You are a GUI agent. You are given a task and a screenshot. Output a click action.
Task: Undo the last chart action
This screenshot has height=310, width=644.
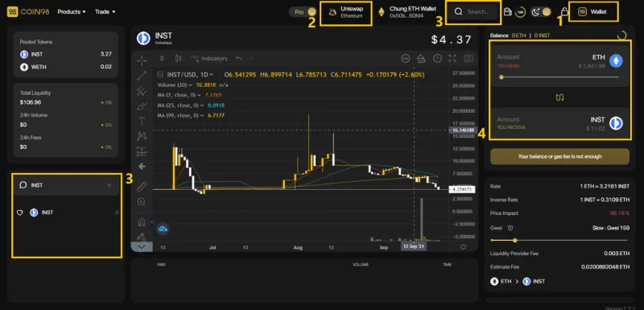[239, 58]
